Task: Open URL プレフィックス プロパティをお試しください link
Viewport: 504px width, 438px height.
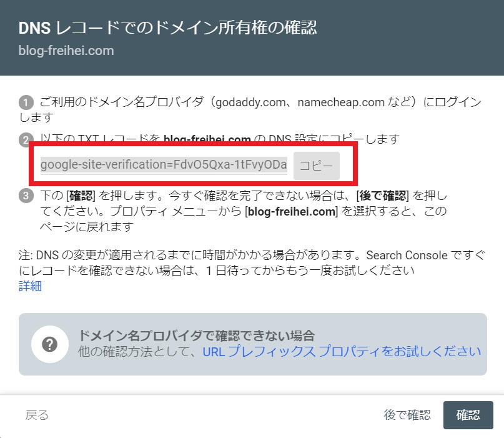Action: click(x=342, y=352)
